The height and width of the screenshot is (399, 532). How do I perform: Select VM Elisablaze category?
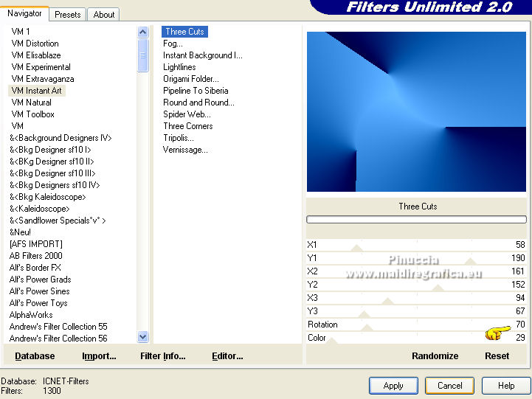pos(36,55)
